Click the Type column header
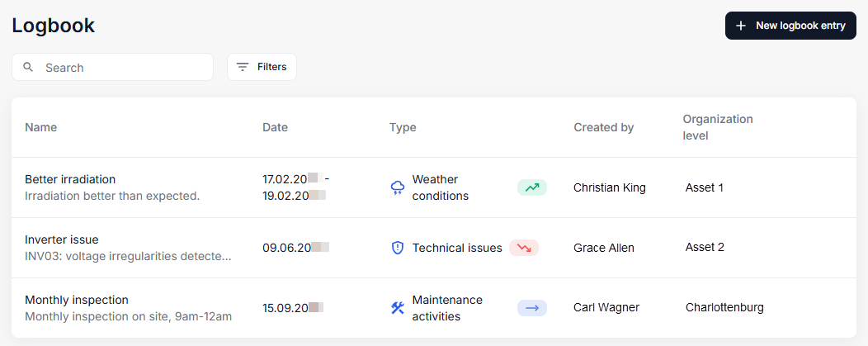The height and width of the screenshot is (346, 868). point(403,127)
